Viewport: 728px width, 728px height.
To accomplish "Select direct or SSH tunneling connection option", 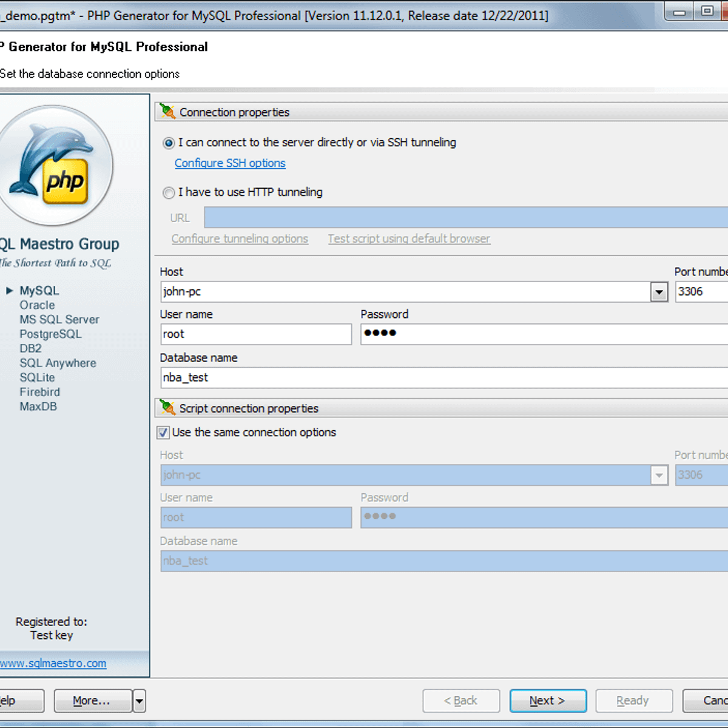I will 169,143.
